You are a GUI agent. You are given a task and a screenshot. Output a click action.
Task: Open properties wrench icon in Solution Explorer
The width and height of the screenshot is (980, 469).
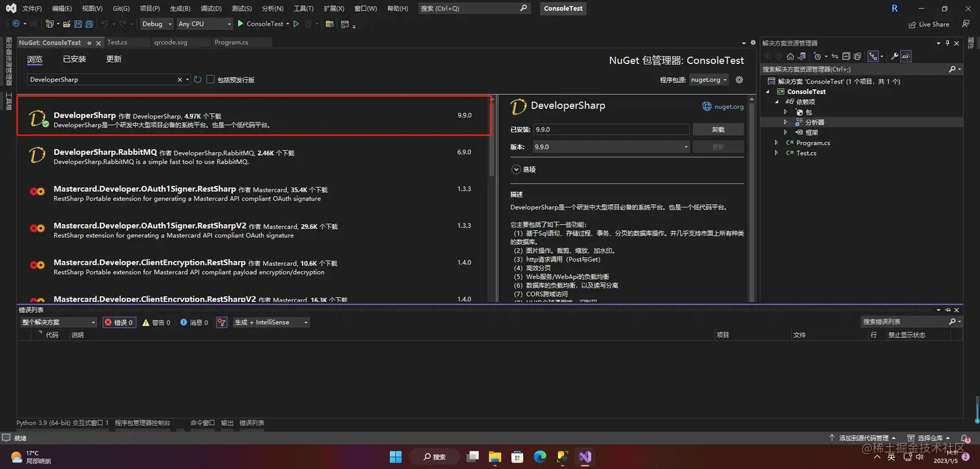coord(894,56)
